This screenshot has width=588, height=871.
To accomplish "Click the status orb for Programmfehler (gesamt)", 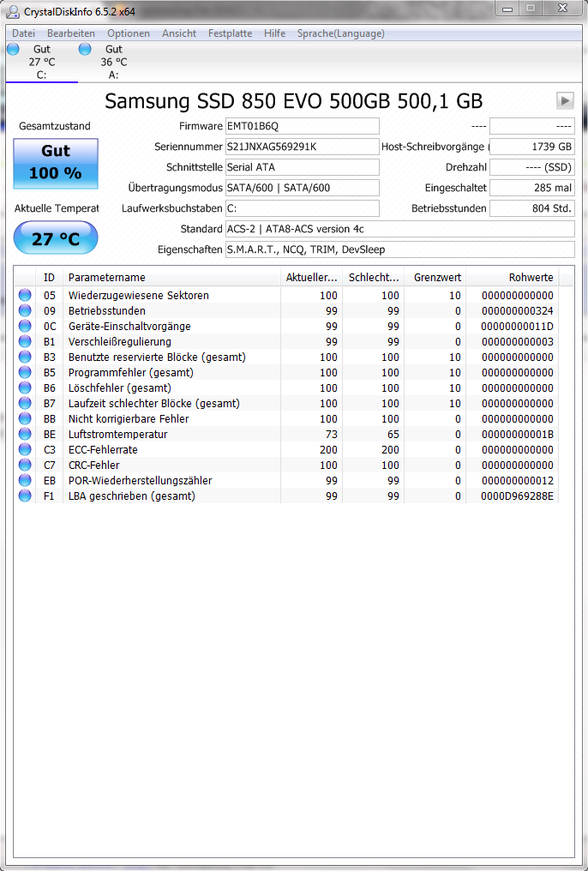I will click(25, 372).
